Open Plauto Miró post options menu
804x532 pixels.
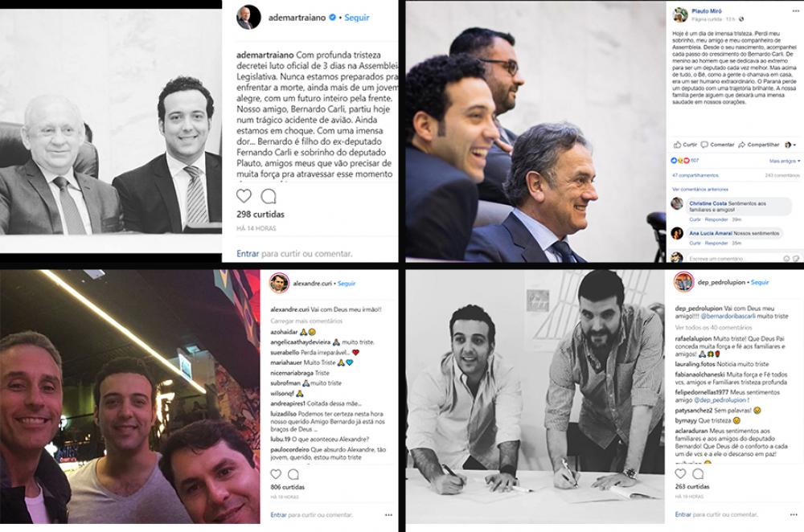pos(796,11)
